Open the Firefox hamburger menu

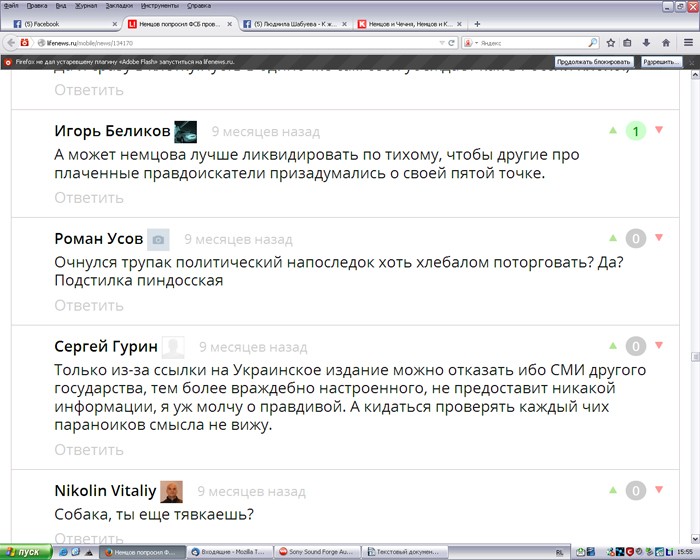tap(688, 43)
